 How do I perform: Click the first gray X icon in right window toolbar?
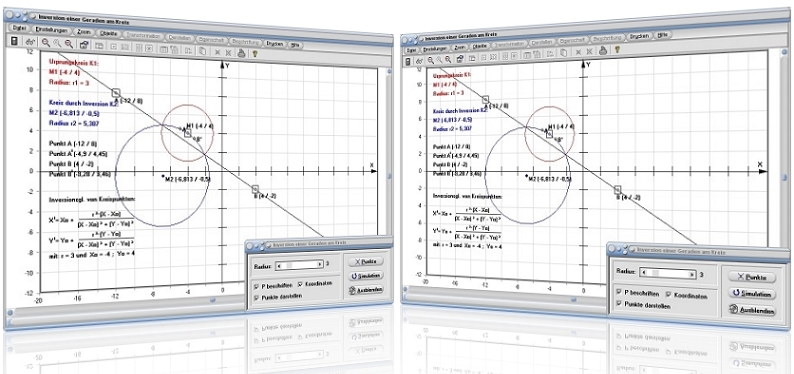(578, 52)
